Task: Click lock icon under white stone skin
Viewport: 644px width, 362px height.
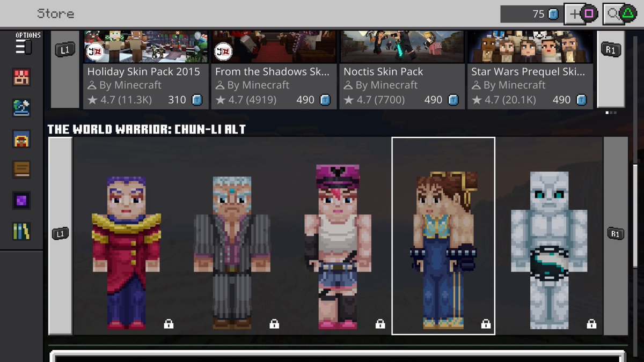Action: point(591,323)
